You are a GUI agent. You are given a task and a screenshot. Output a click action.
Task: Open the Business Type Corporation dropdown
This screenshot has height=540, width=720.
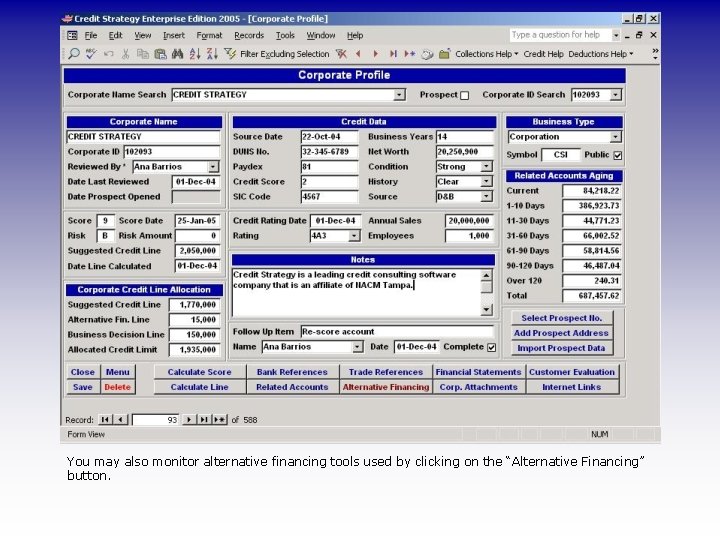click(x=615, y=137)
